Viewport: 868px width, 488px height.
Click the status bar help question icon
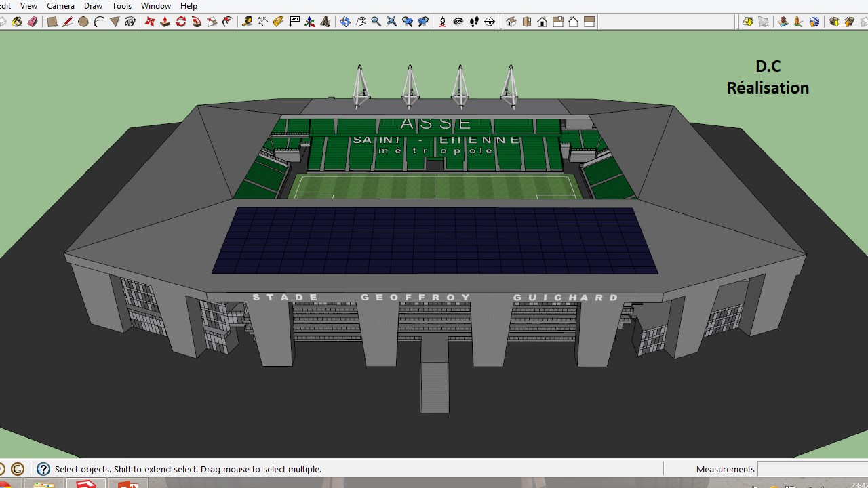[43, 469]
